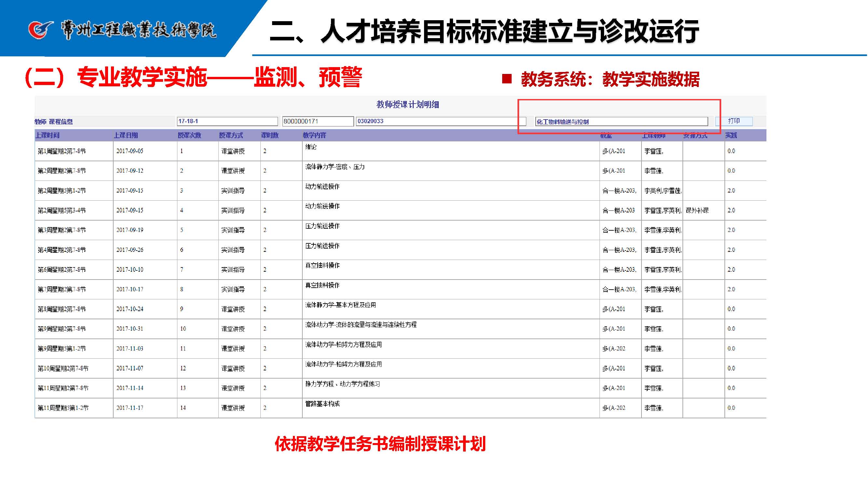Viewport: 868px width, 489px height.
Task: Click the date cell 2017-11-17
Action: [x=130, y=408]
